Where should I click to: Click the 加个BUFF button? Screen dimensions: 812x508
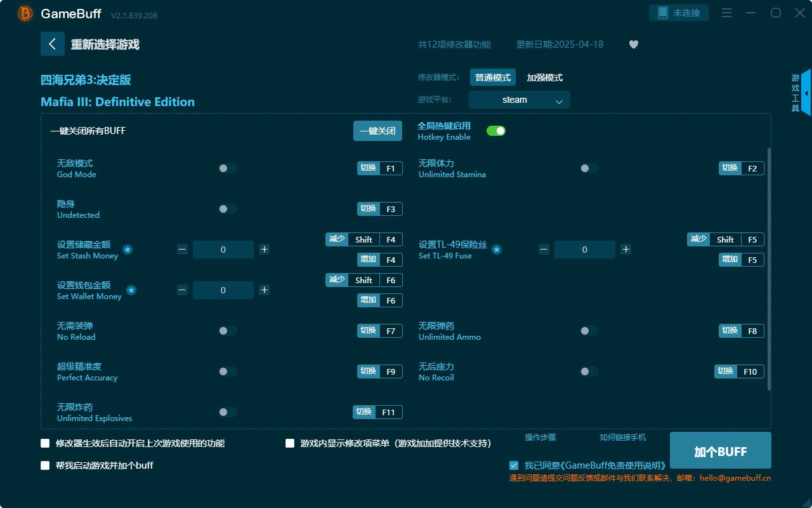point(720,450)
